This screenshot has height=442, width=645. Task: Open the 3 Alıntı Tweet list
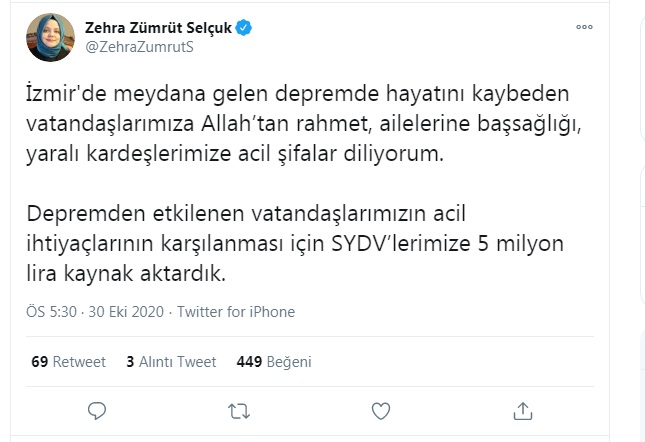[172, 361]
